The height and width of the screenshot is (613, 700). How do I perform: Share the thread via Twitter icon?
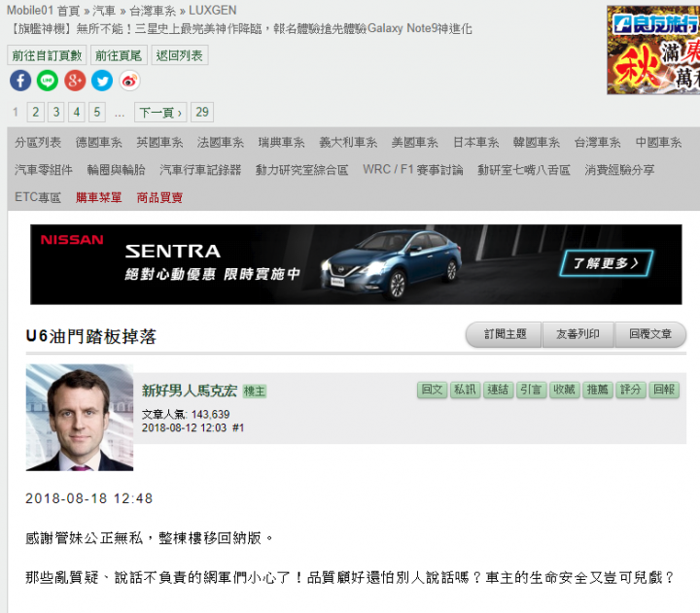pyautogui.click(x=102, y=81)
